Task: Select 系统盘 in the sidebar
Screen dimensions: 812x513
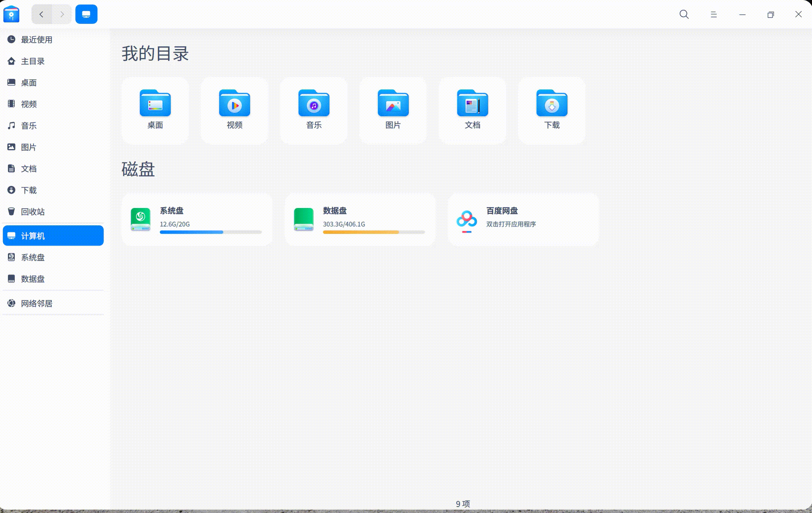Action: pos(33,257)
